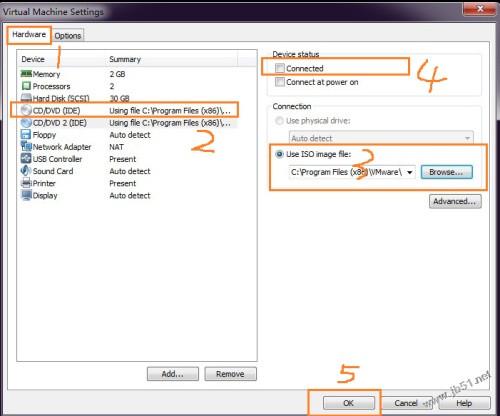Select the CD/DVD 2 (IDE) disc icon
Viewport: 500px width, 416px height.
coord(26,123)
